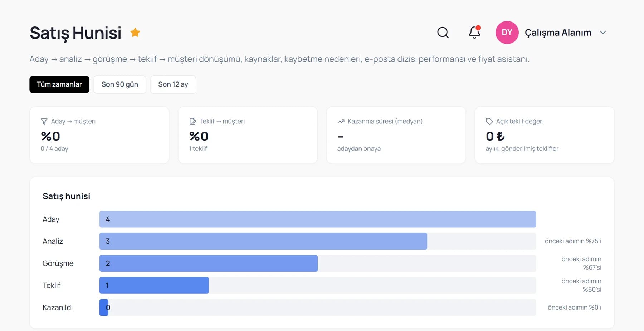
Task: Click the Görüşme row label
Action: click(58, 263)
